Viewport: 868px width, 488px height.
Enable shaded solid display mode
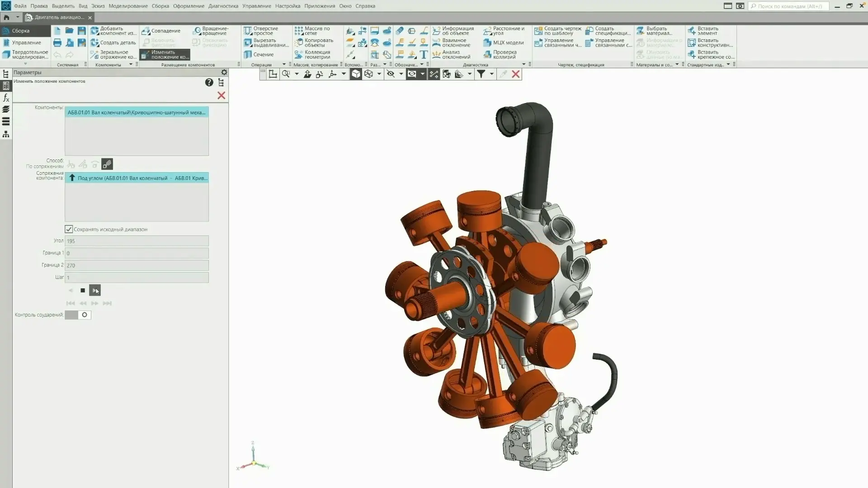pyautogui.click(x=356, y=74)
